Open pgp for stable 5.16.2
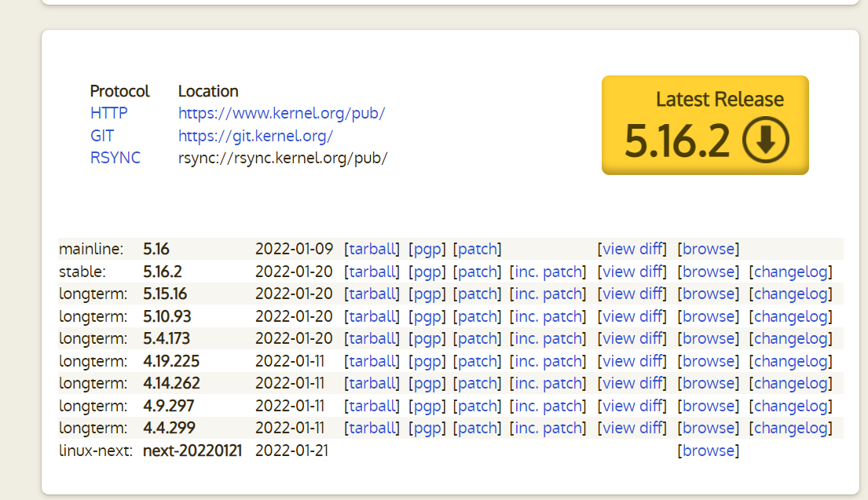 pyautogui.click(x=427, y=272)
